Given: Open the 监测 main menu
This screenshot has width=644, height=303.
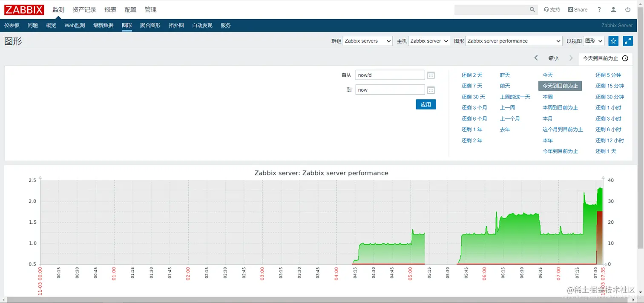Looking at the screenshot, I should click(58, 9).
